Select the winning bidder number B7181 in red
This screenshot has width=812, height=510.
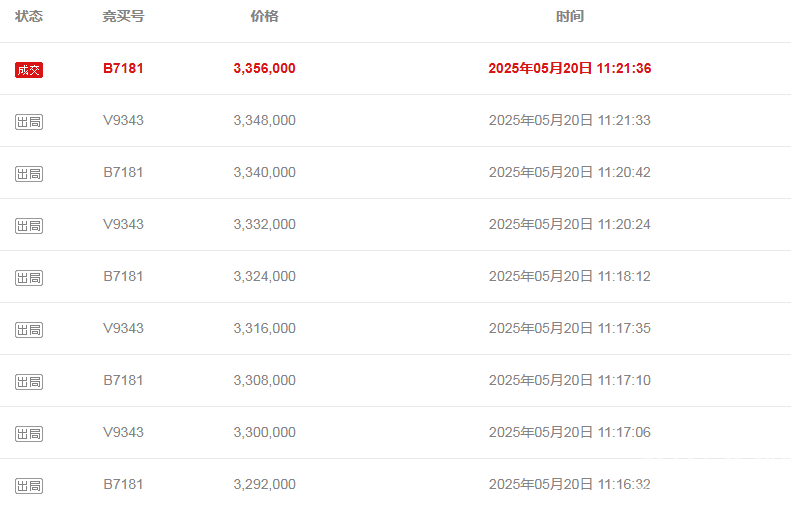[x=123, y=68]
